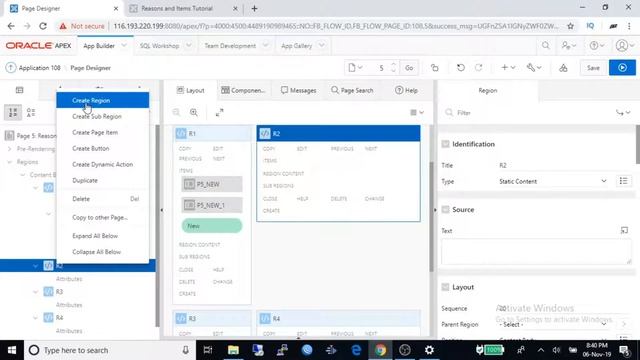Open the layout menu grid dropdown
Image resolution: width=640 pixels, height=360 pixels.
(417, 112)
